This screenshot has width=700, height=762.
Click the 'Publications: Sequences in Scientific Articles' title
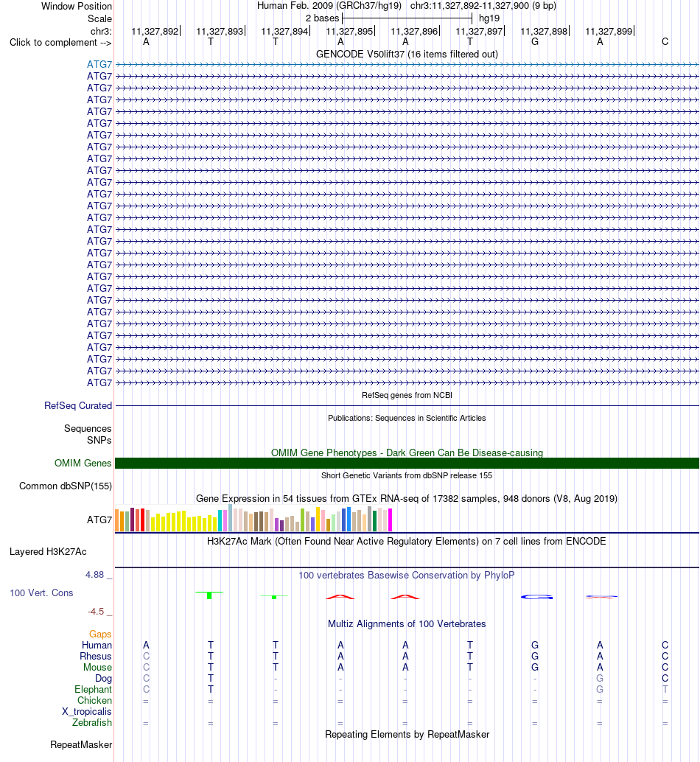(x=407, y=418)
